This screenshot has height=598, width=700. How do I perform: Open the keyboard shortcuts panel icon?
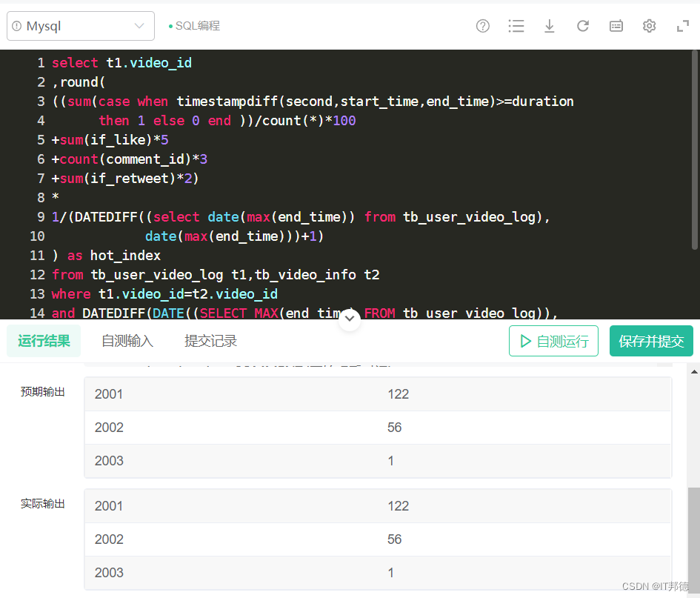click(x=616, y=26)
